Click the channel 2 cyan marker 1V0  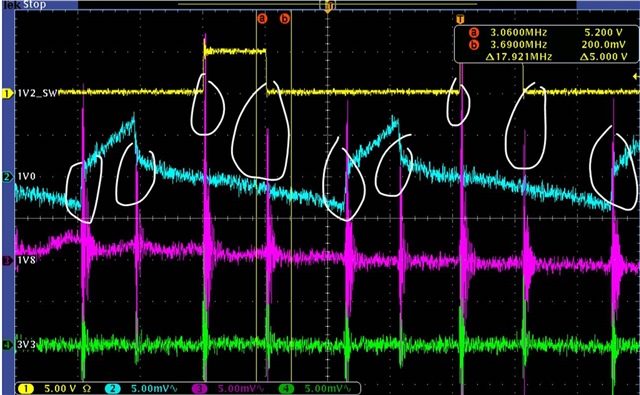coord(20,177)
